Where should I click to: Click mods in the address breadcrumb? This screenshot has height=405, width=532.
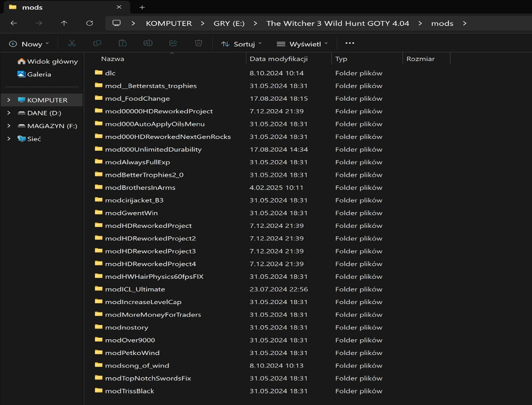pyautogui.click(x=442, y=23)
